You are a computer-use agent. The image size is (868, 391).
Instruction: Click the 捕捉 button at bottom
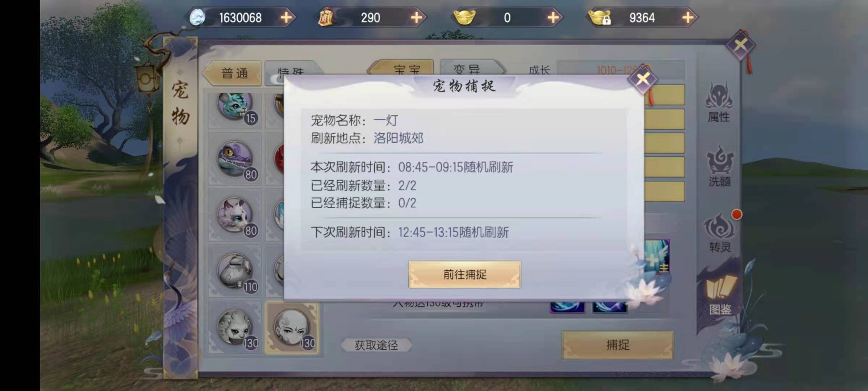618,345
